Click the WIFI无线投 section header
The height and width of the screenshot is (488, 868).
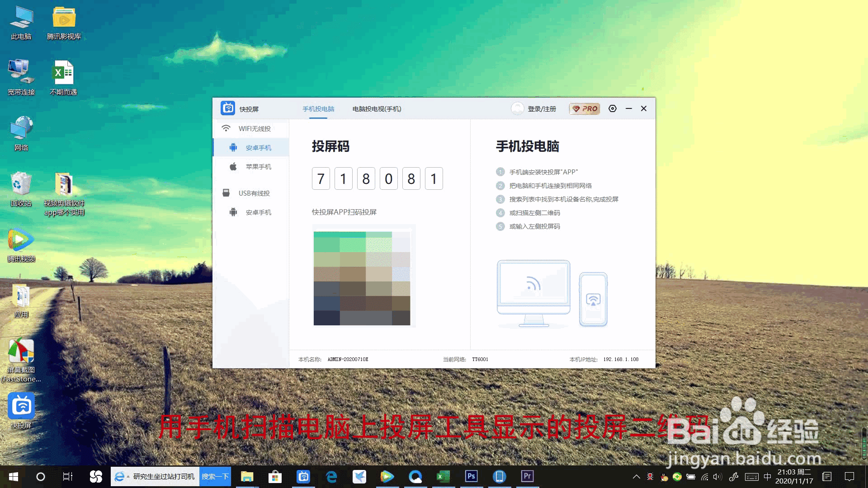click(x=254, y=129)
